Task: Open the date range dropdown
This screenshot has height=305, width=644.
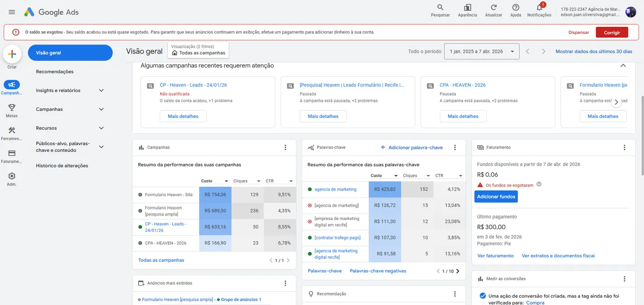Action: pos(482,51)
